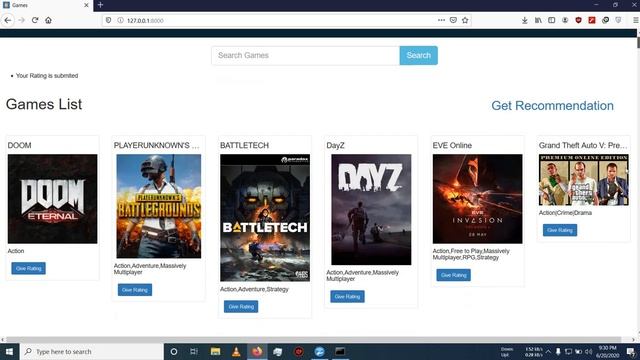
Task: Click the horizontal page scrollbar
Action: [313, 340]
